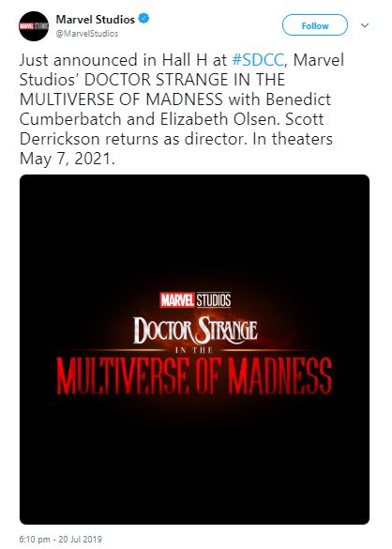Expand the tweet options chevron
The width and height of the screenshot is (392, 549).
click(x=365, y=25)
